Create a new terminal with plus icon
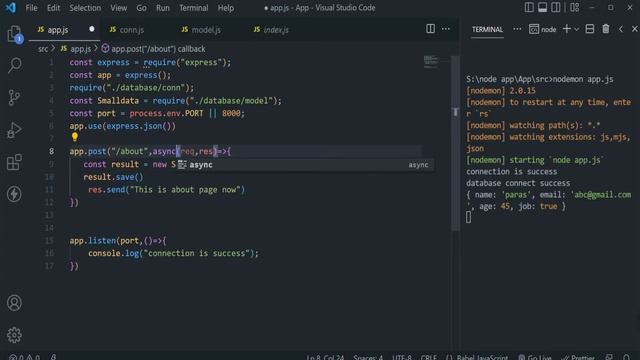This screenshot has width=640, height=360. pos(567,29)
